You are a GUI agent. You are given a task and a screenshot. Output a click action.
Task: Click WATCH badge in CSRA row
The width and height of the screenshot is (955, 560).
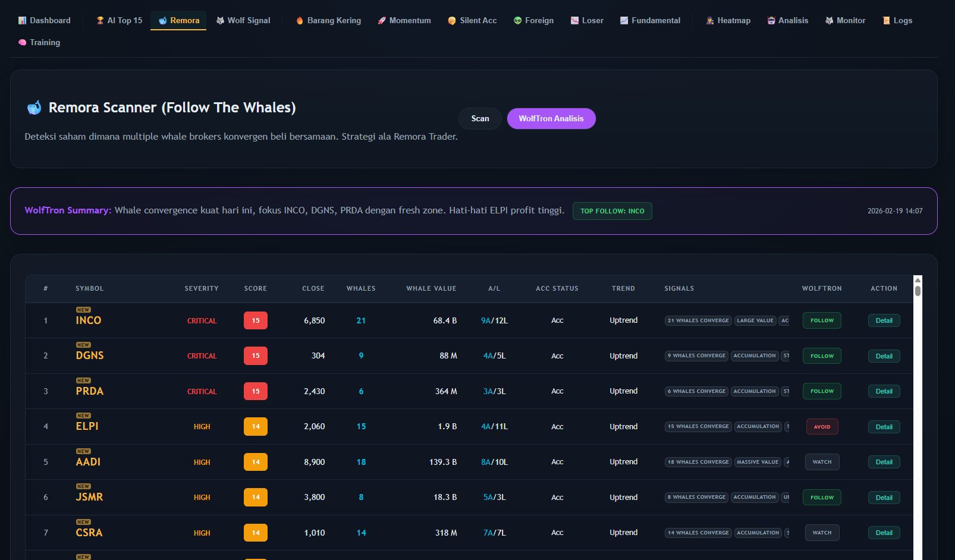click(x=822, y=533)
